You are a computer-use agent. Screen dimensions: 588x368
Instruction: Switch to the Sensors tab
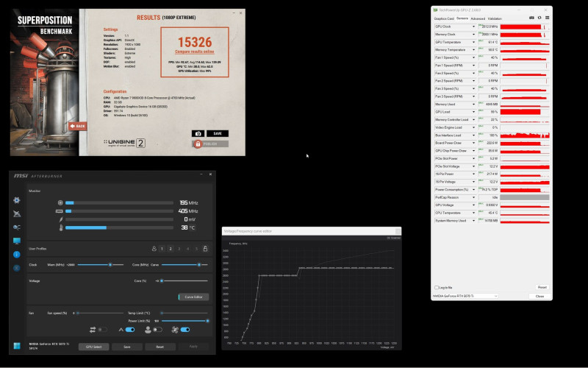click(462, 18)
